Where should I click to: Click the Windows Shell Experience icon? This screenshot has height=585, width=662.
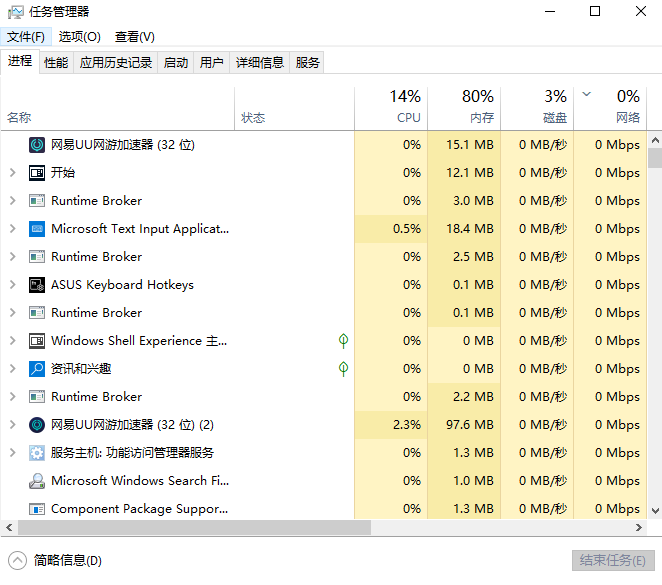(x=37, y=341)
